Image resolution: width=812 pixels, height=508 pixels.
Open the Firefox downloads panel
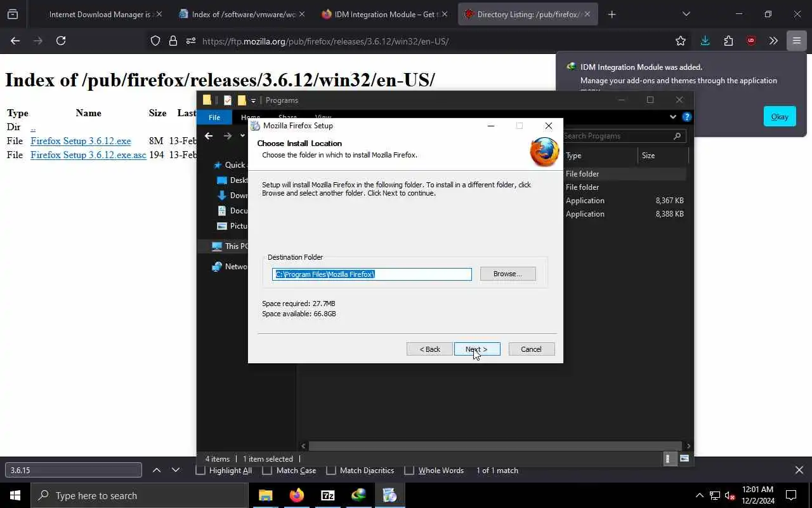pos(705,41)
